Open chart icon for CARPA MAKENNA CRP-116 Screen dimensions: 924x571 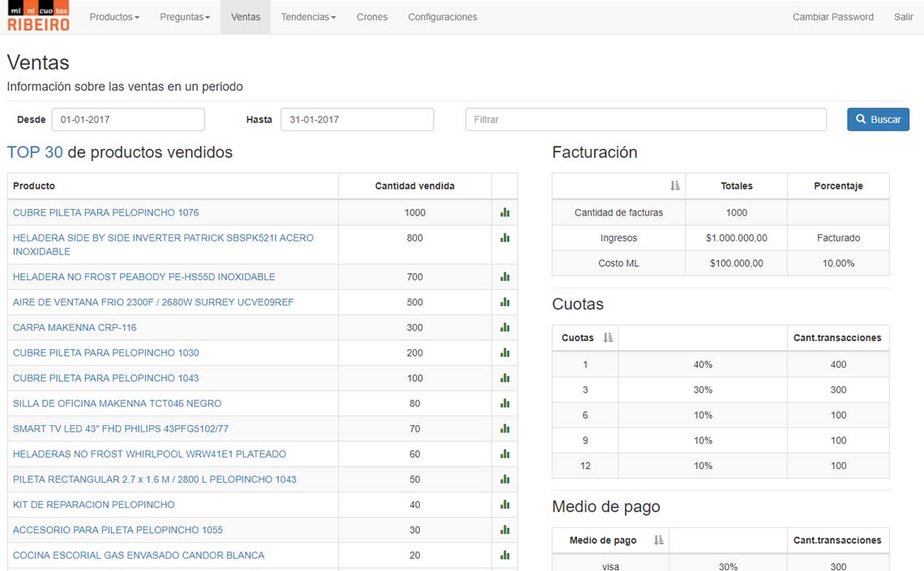tap(505, 327)
